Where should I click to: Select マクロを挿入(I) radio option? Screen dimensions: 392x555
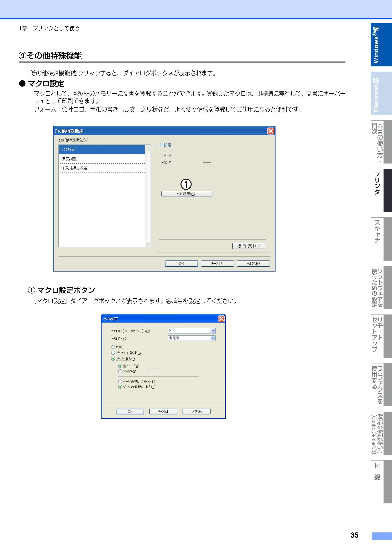pos(113,359)
